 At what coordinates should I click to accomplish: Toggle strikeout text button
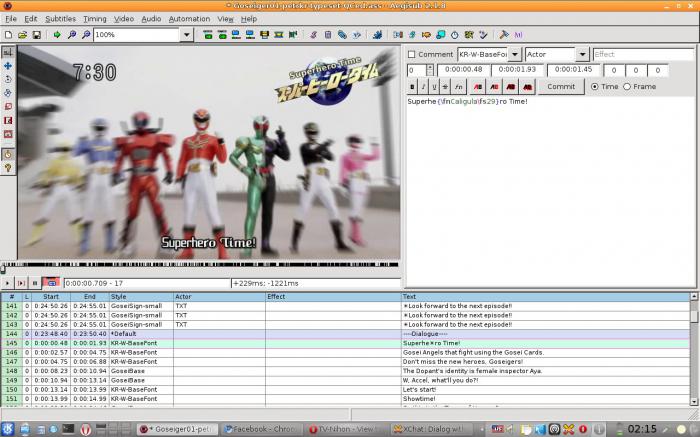point(445,87)
